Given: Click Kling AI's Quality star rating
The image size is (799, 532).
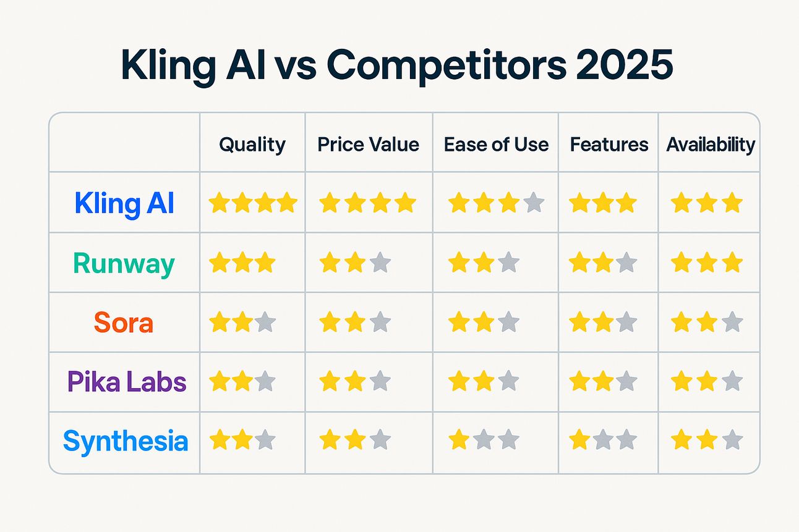Looking at the screenshot, I should point(253,203).
